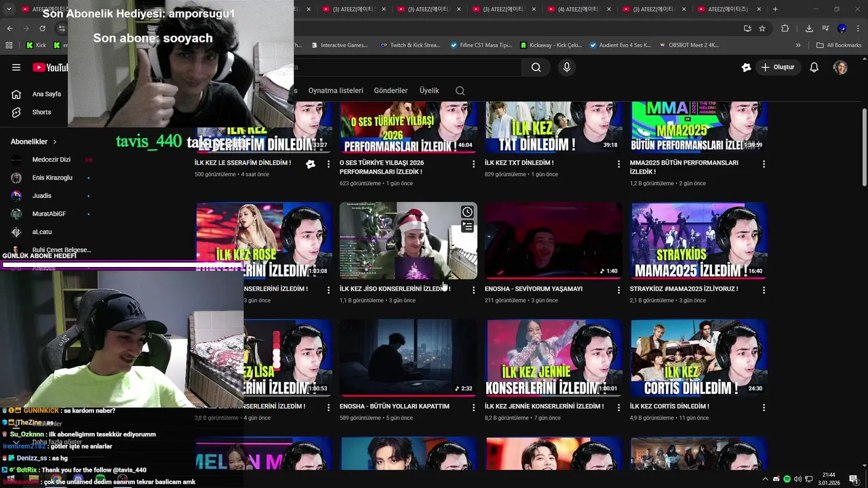Go back with browser back arrow

click(9, 28)
